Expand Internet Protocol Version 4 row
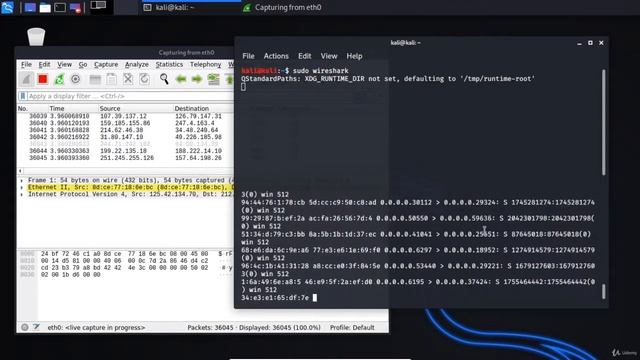The image size is (640, 360). point(22,194)
